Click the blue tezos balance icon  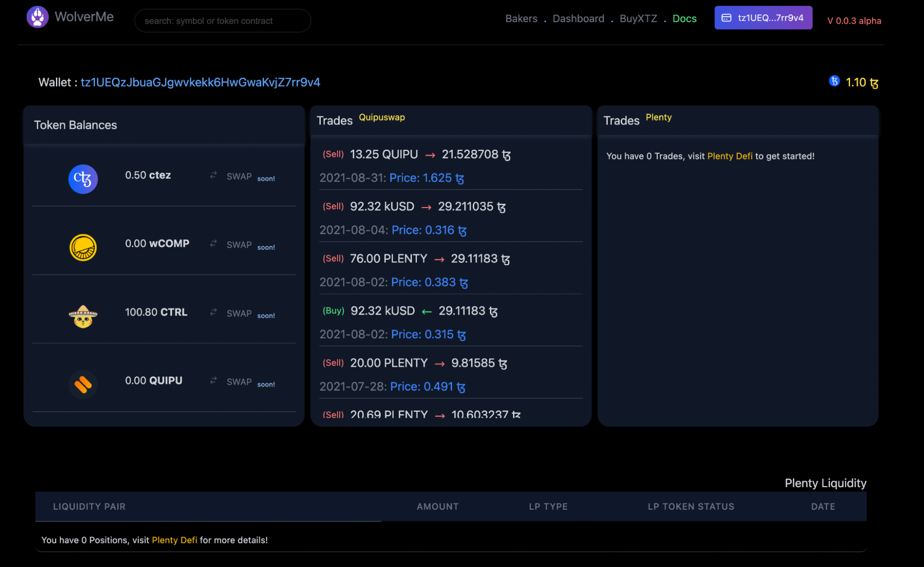834,81
